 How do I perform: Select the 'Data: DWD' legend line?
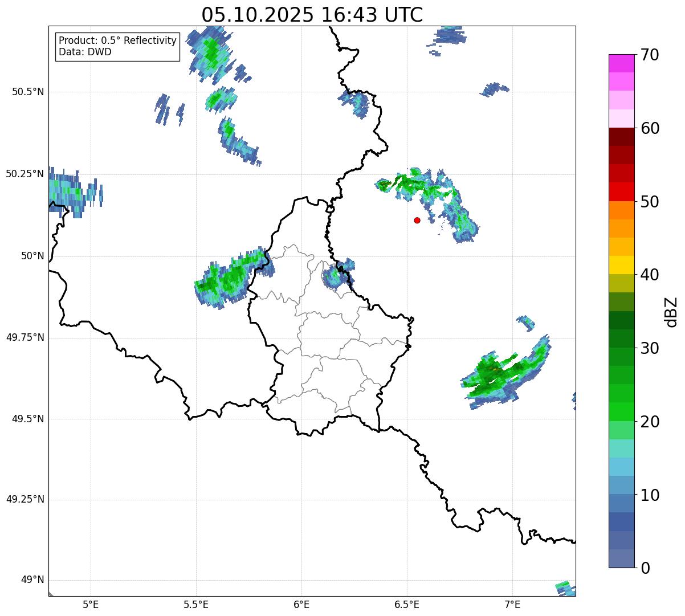85,52
